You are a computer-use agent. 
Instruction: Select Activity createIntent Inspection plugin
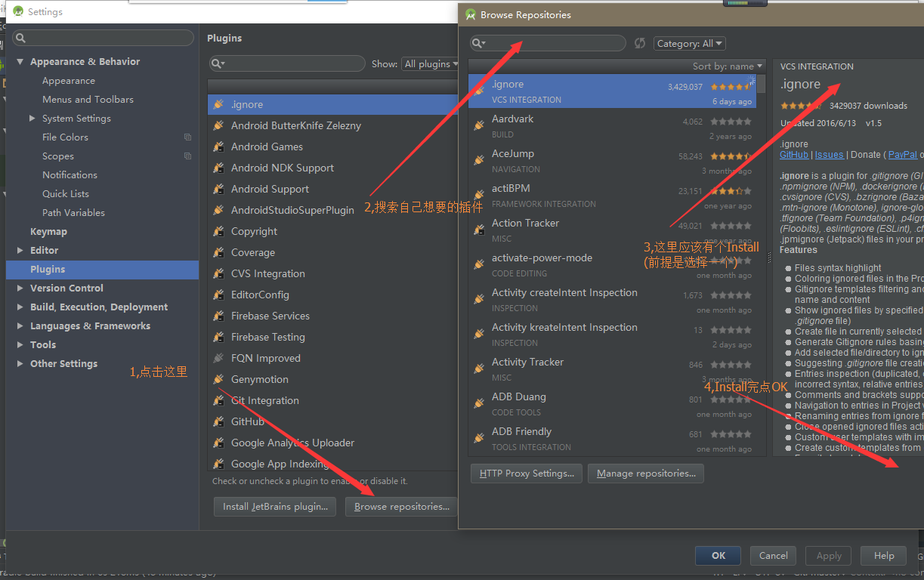[613, 299]
